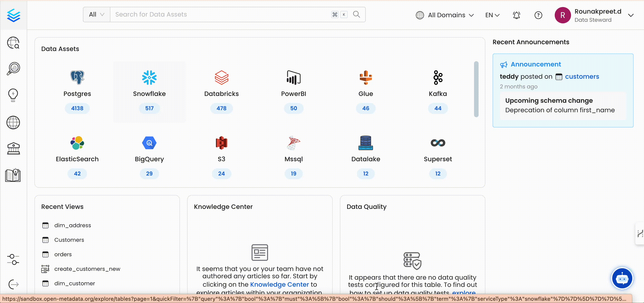Open the Settings sliders sidebar icon
The image size is (644, 303).
[x=13, y=259]
